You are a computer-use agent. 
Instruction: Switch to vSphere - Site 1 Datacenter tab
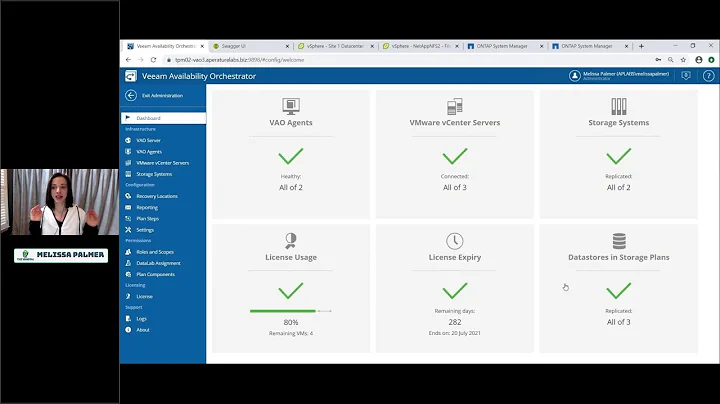pyautogui.click(x=336, y=46)
